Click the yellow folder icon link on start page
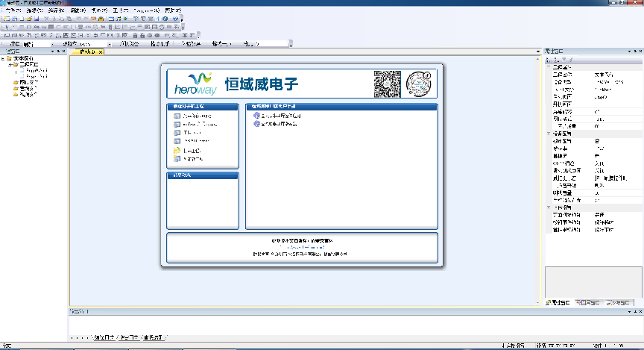 pyautogui.click(x=177, y=150)
